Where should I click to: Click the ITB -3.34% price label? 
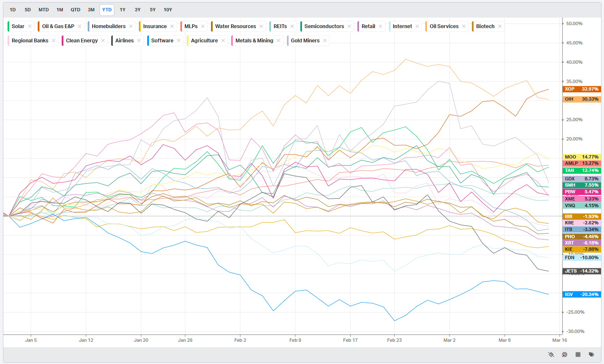[582, 229]
